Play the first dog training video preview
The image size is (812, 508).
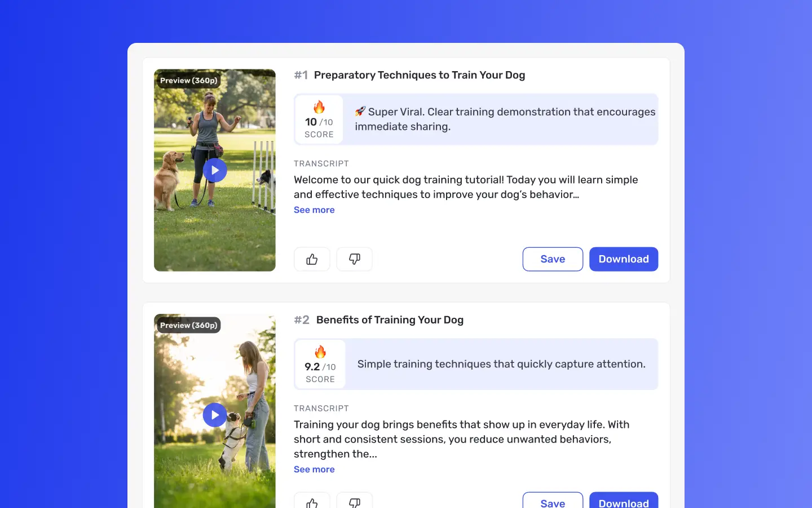215,170
